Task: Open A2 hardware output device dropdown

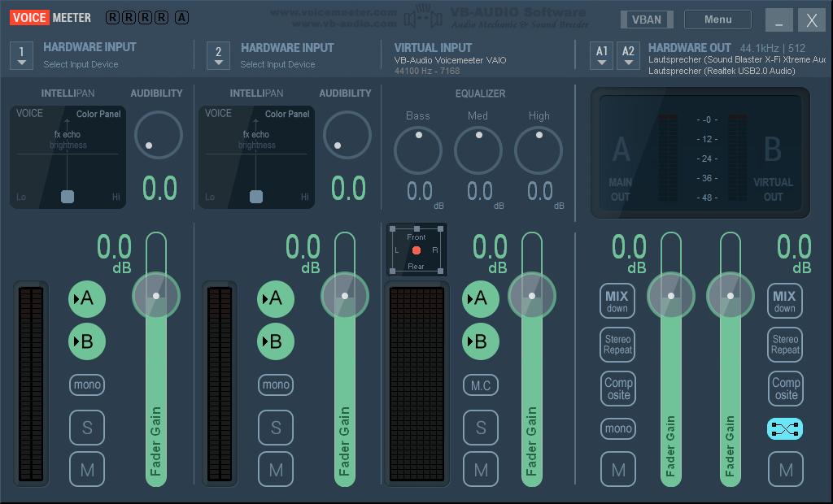Action: pyautogui.click(x=628, y=55)
